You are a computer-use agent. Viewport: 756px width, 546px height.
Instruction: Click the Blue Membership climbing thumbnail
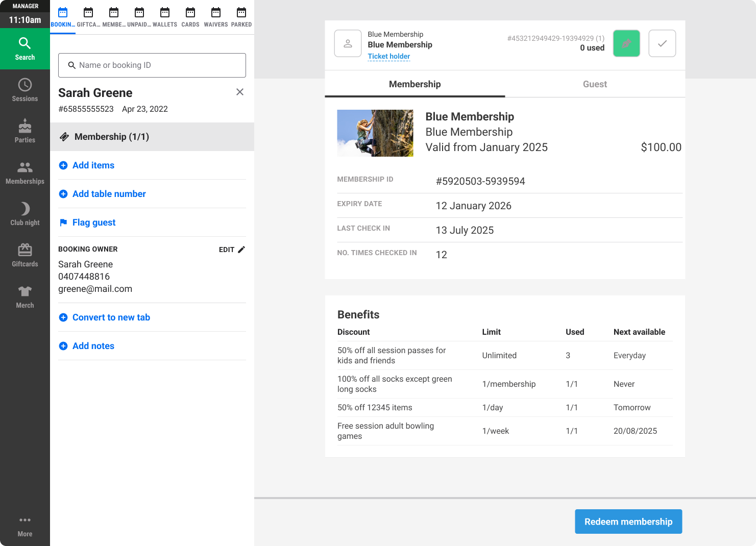coord(375,133)
